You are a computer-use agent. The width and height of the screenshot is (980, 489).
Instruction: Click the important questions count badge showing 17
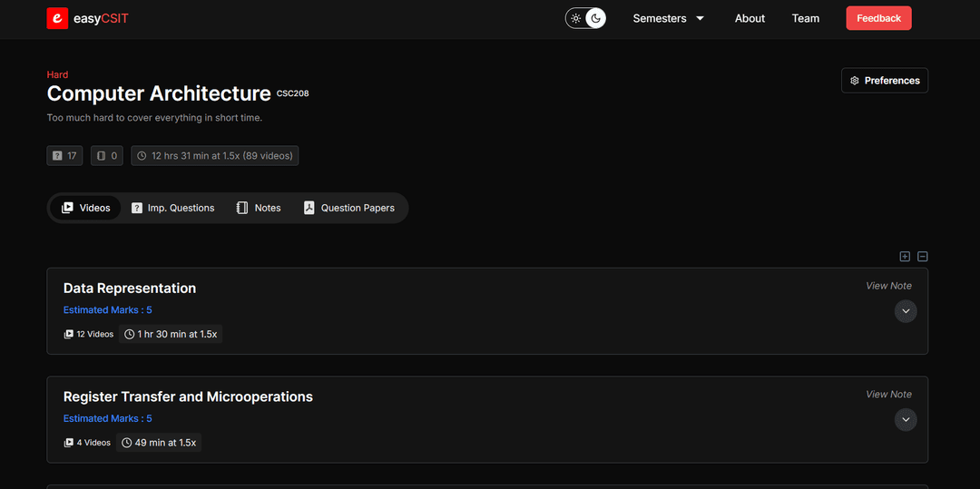(64, 156)
